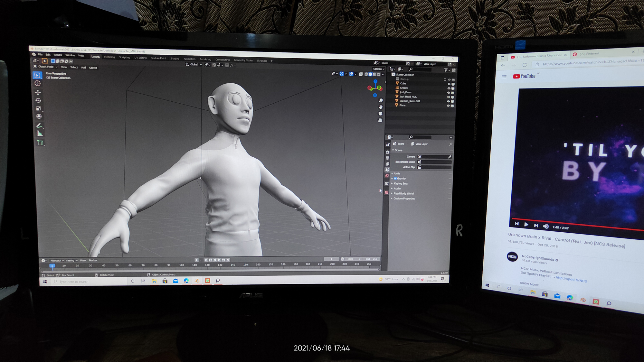Select the Select Box tool in Blender
Viewport: 644px width, 362px height.
point(37,75)
